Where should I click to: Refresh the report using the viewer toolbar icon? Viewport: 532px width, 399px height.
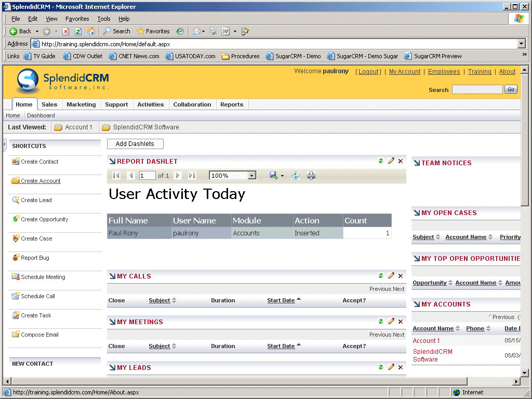coord(296,176)
